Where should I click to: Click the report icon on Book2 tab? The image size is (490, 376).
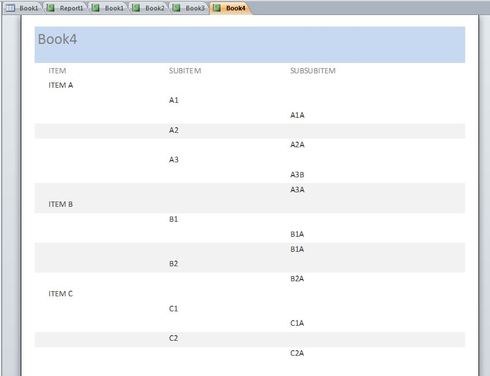click(136, 8)
